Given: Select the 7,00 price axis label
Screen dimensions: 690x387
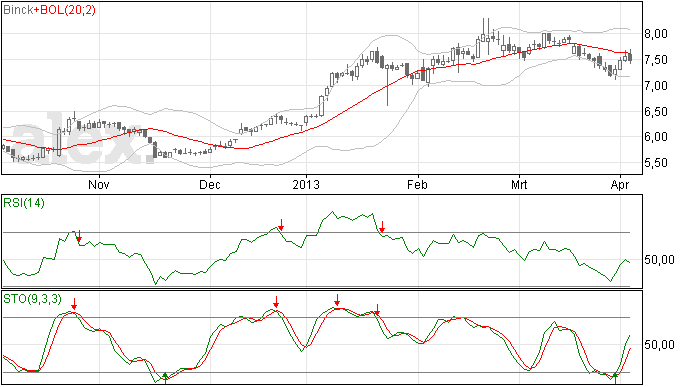Looking at the screenshot, I should [656, 86].
